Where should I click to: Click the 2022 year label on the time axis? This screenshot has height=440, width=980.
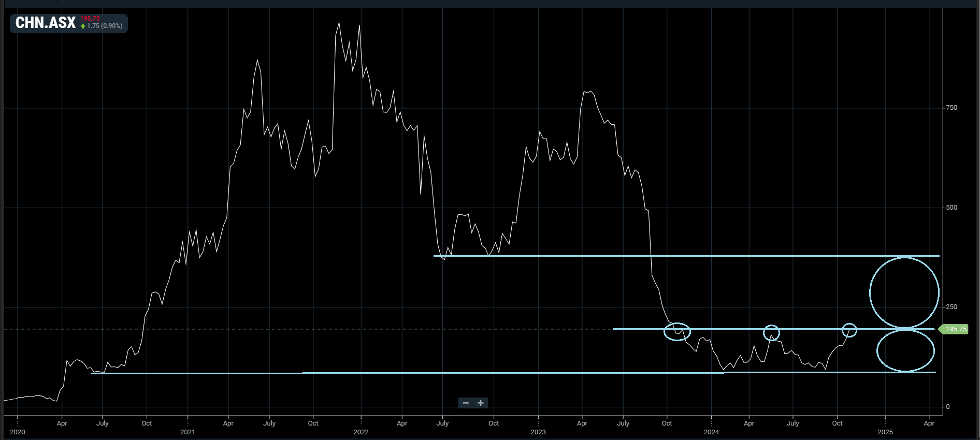point(361,432)
